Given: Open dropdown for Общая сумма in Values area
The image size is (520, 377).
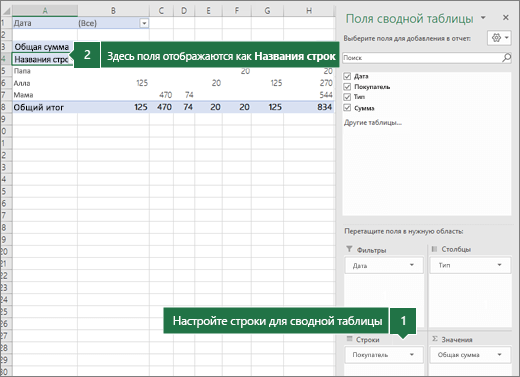Looking at the screenshot, I should pyautogui.click(x=499, y=355).
